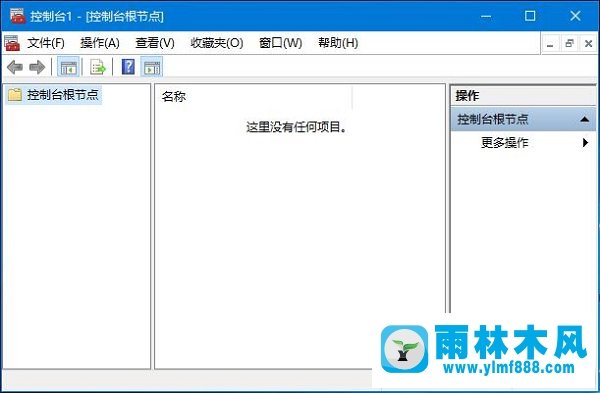Open the 收藏夹(O) menu
Image resolution: width=600 pixels, height=393 pixels.
(217, 43)
